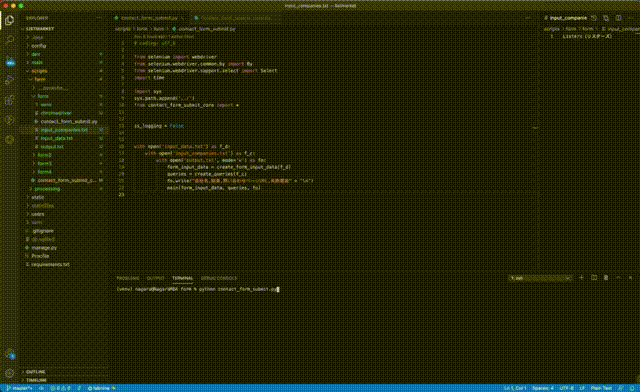Image resolution: width=640 pixels, height=392 pixels.
Task: Switch to the DEBUG CONSOLE panel tab
Action: point(219,278)
